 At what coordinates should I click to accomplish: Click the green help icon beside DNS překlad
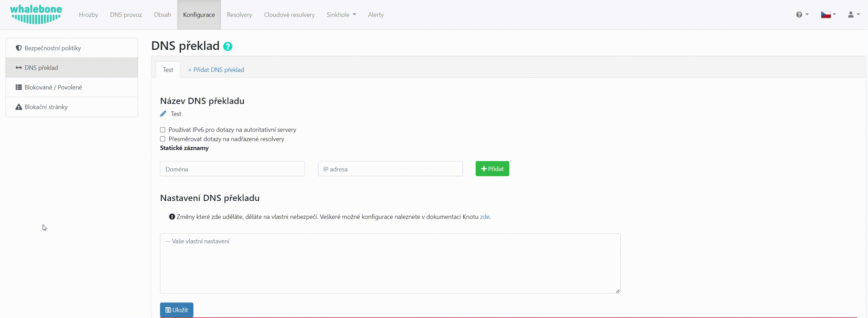[x=227, y=46]
